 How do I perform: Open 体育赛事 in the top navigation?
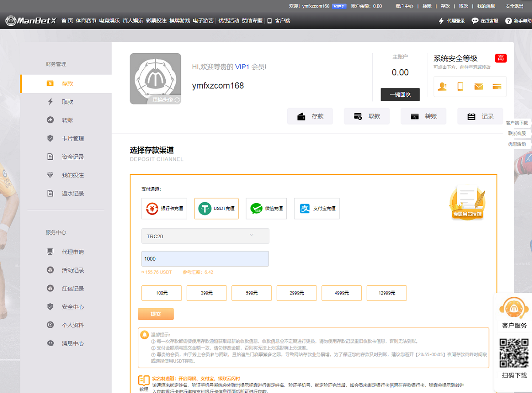coord(86,21)
